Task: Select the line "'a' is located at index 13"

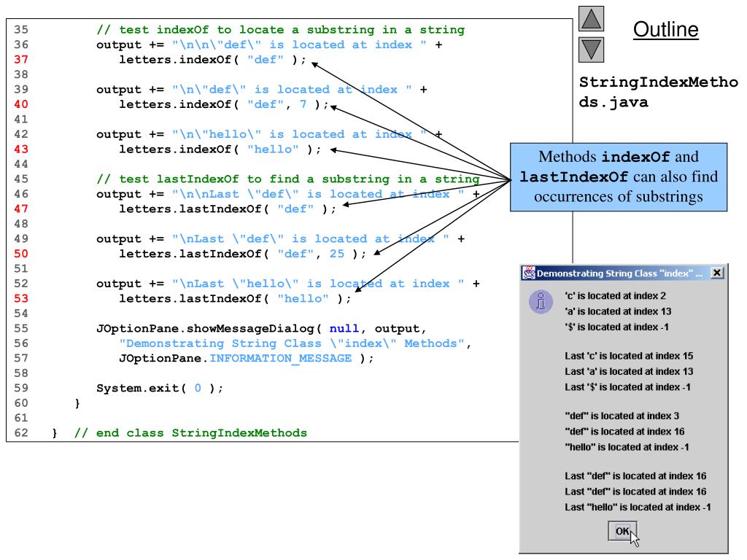Action: [x=618, y=311]
